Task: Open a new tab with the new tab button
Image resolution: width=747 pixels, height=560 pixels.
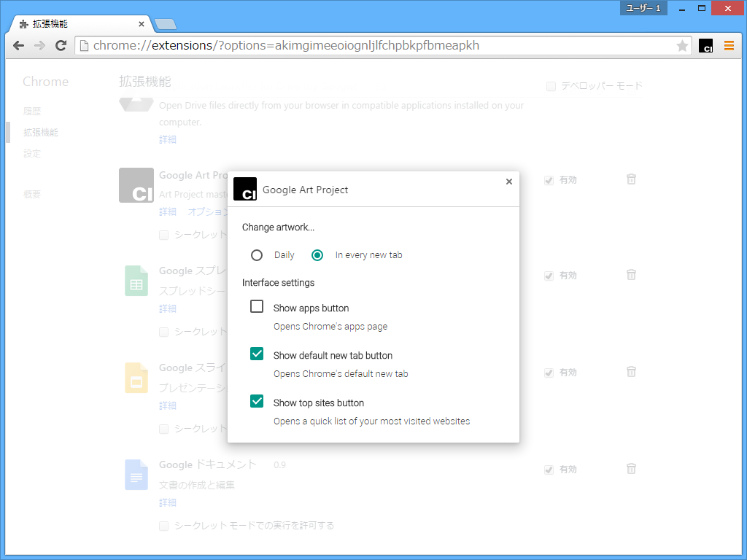Action: pyautogui.click(x=166, y=24)
